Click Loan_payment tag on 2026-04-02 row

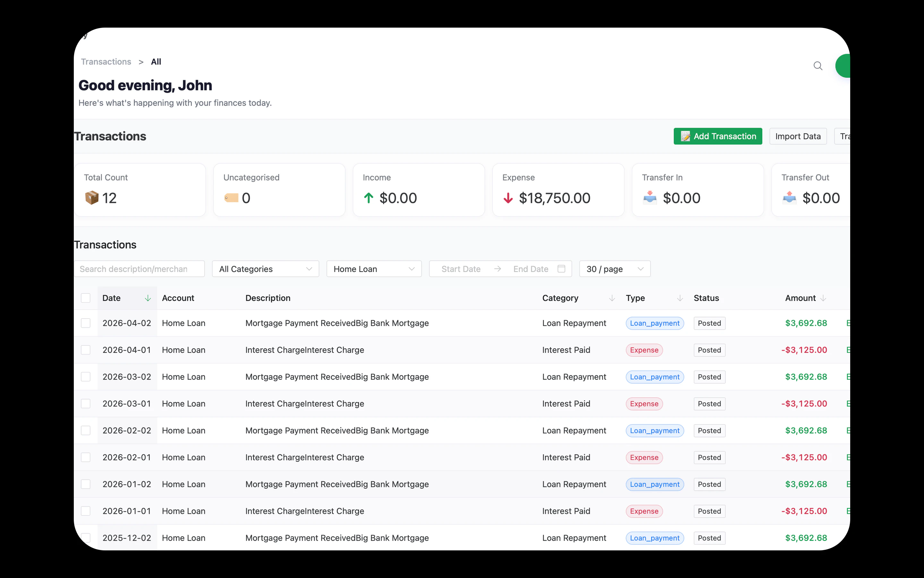654,323
